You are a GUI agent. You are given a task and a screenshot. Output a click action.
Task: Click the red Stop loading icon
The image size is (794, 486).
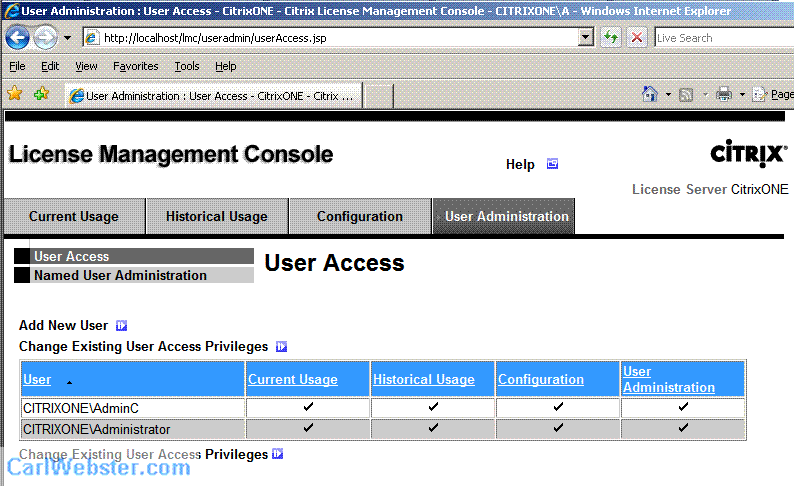pyautogui.click(x=637, y=37)
